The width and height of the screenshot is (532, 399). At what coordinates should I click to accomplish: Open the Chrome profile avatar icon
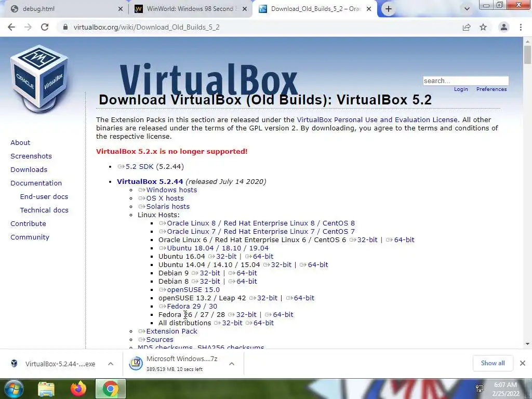pyautogui.click(x=504, y=27)
